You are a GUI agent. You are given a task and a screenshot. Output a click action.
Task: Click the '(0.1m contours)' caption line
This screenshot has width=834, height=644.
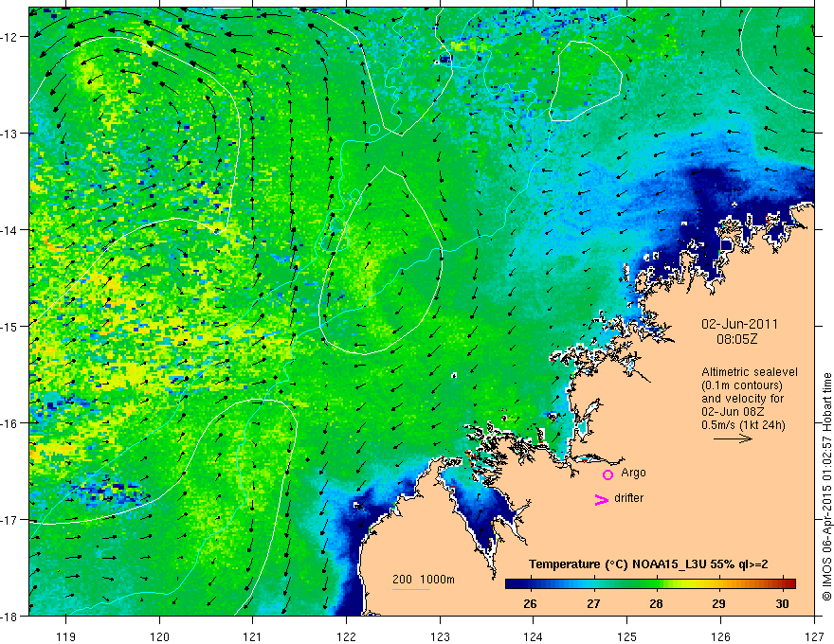click(x=742, y=385)
